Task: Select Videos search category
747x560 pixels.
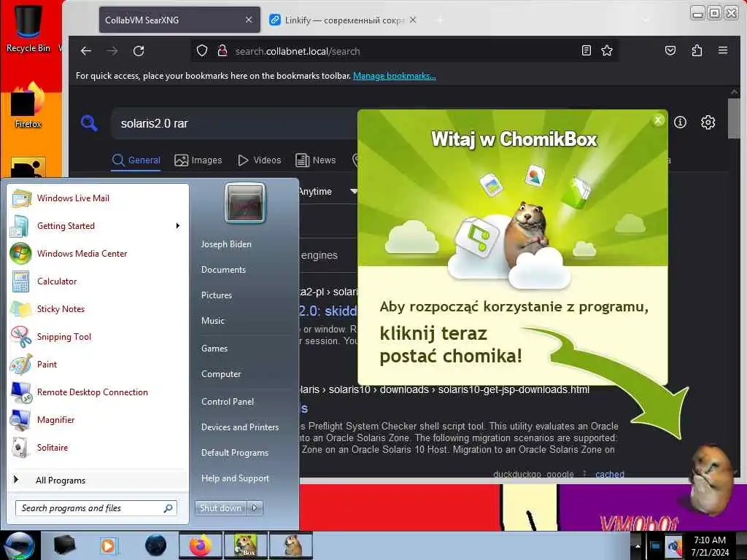Action: click(259, 160)
